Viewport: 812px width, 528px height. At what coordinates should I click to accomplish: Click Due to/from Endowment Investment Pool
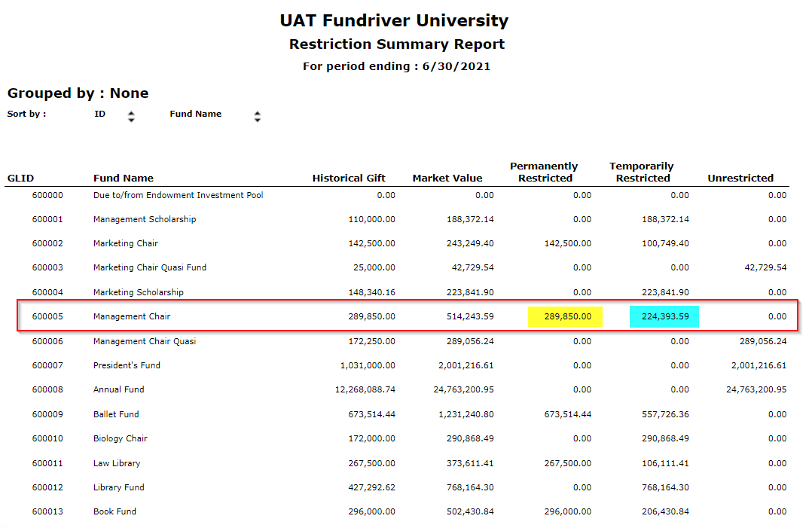coord(178,195)
